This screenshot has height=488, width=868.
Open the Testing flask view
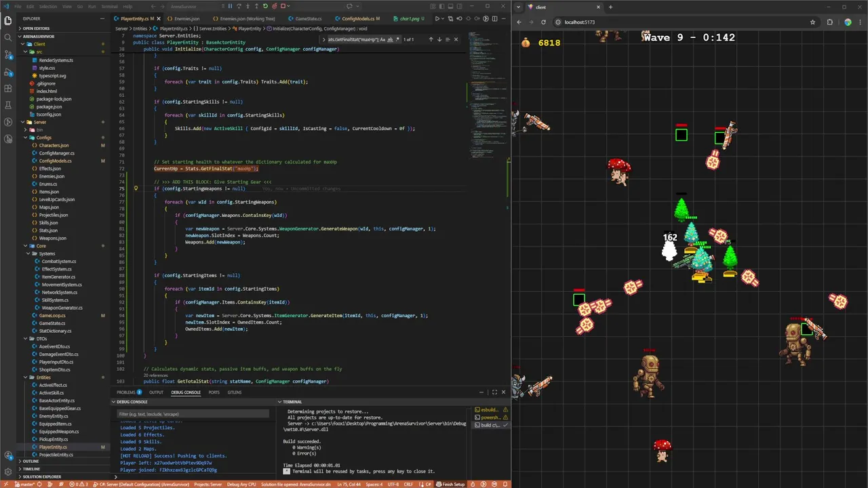click(8, 105)
